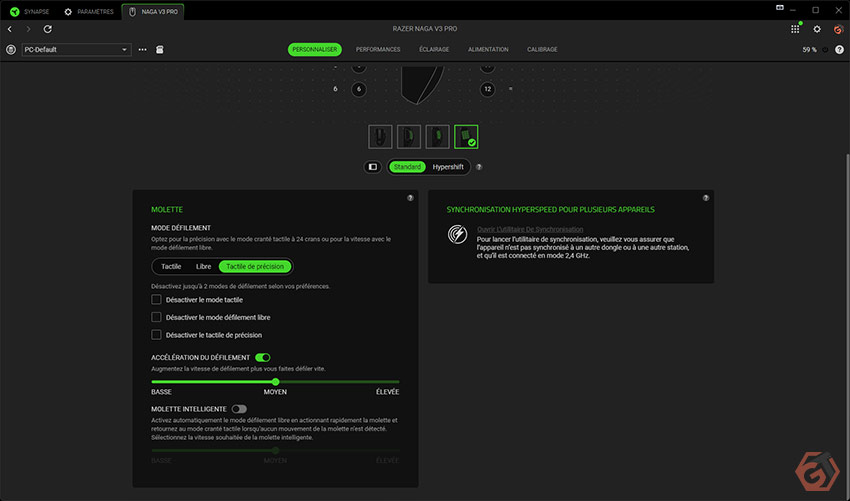850x501 pixels.
Task: Open the modules grid icon
Action: [795, 29]
